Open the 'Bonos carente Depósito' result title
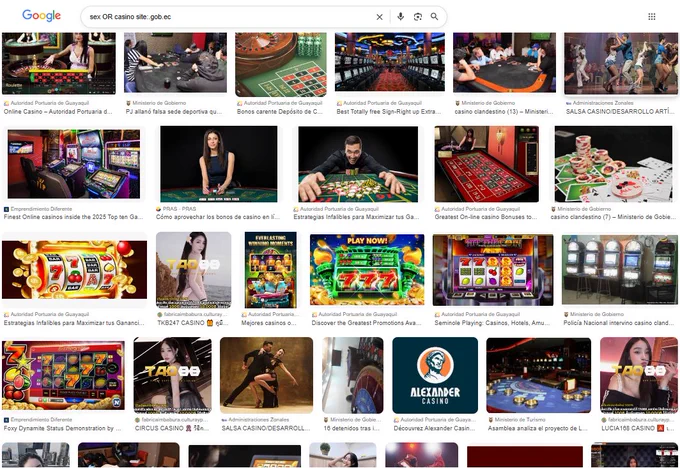Viewport: 680px width, 468px height. click(280, 112)
